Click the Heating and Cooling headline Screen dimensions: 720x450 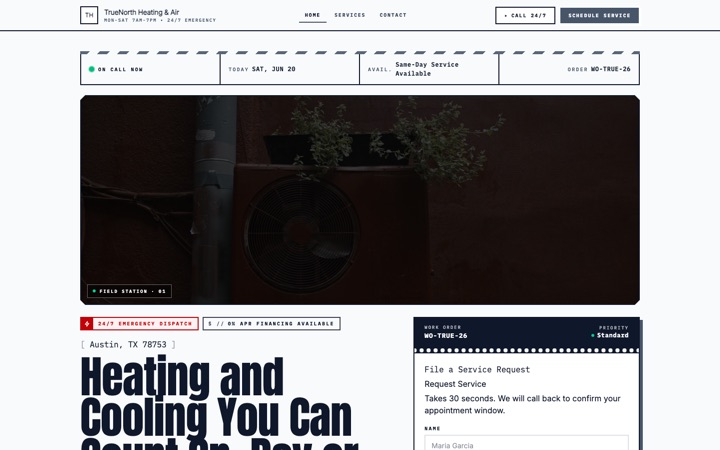click(x=219, y=403)
